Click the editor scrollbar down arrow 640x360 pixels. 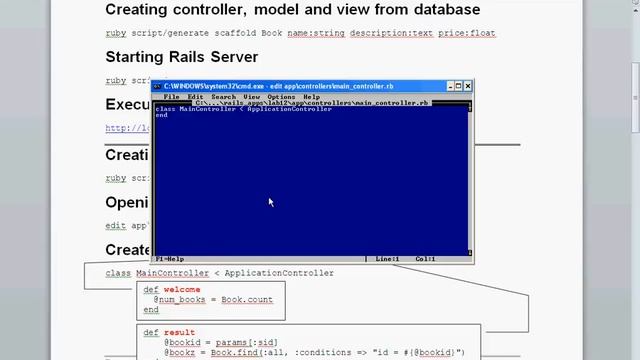tap(470, 253)
